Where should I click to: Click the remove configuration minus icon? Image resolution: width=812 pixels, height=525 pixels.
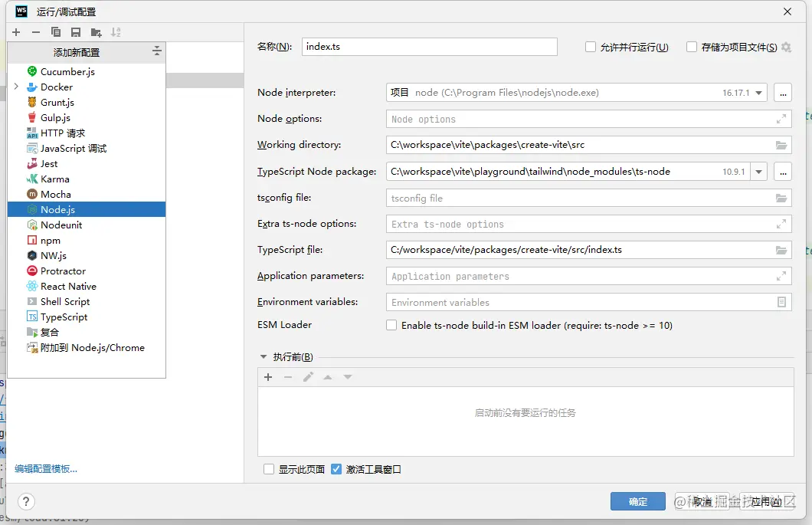tap(36, 32)
